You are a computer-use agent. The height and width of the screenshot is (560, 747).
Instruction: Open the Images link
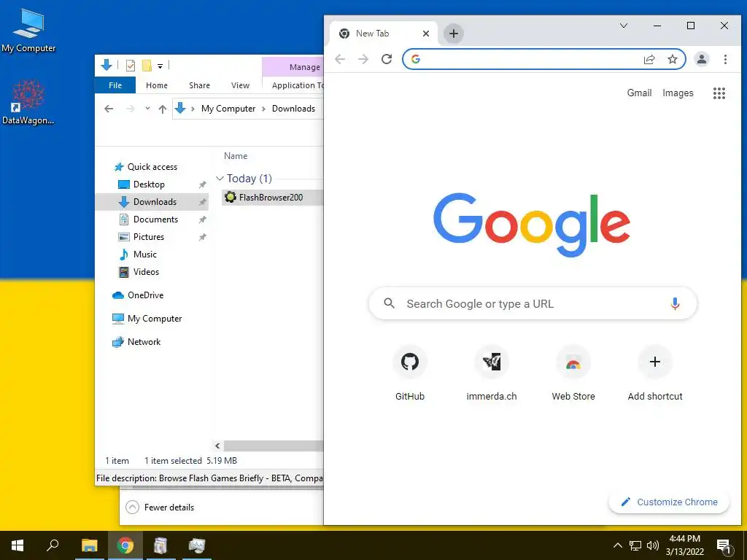pyautogui.click(x=678, y=93)
